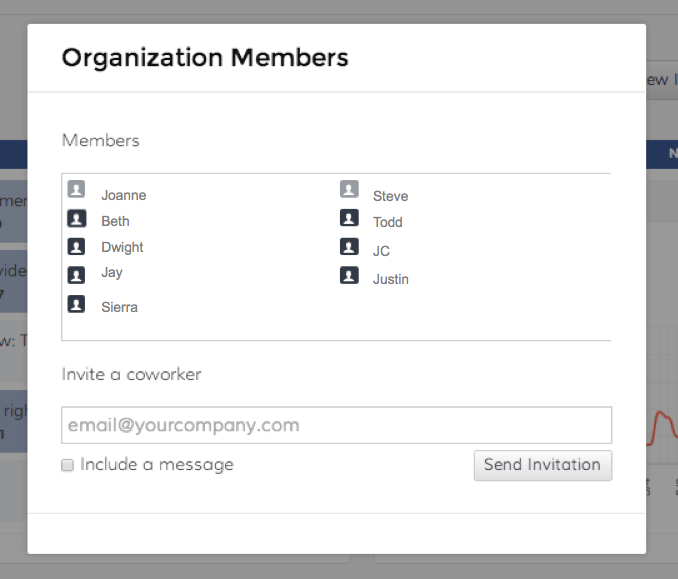Click Jay's avatar icon
The height and width of the screenshot is (579, 678).
click(x=76, y=274)
